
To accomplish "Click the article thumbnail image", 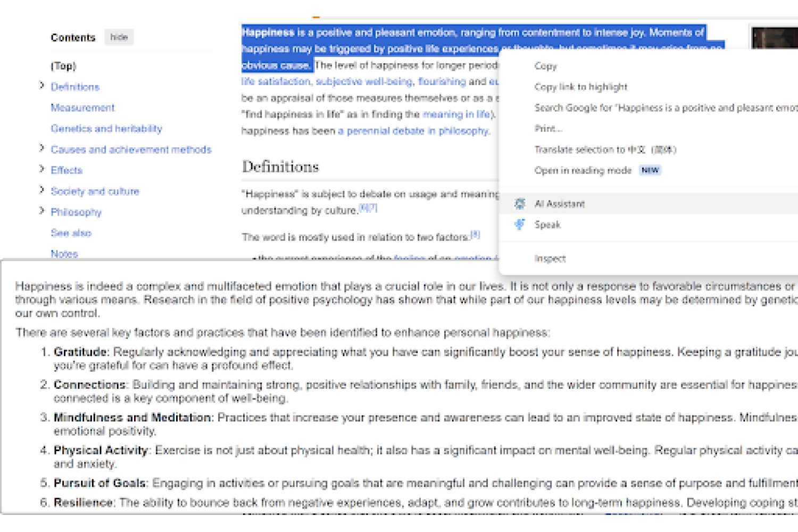I will click(774, 38).
